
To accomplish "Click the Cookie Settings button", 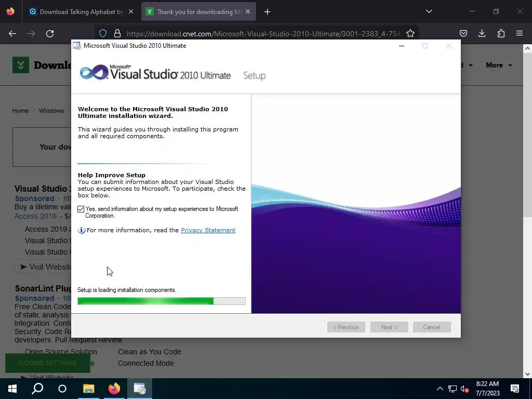I will 47,363.
